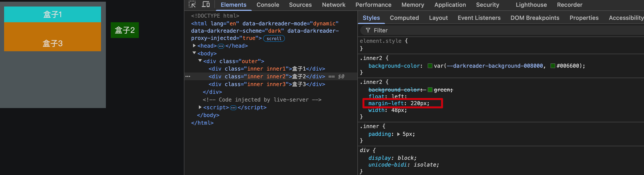Screen dimensions: 644x175
Task: Open the green color swatch
Action: click(430, 90)
